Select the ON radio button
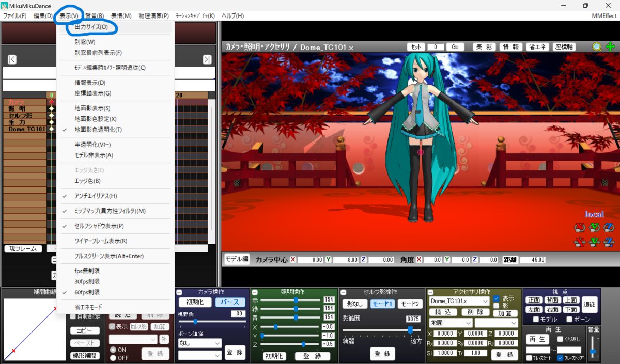 pyautogui.click(x=113, y=350)
